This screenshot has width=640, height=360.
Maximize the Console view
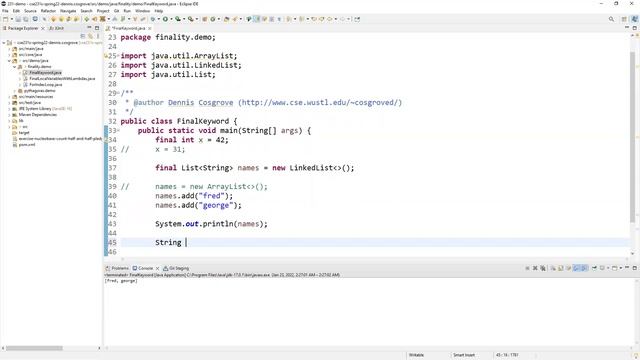click(x=635, y=268)
